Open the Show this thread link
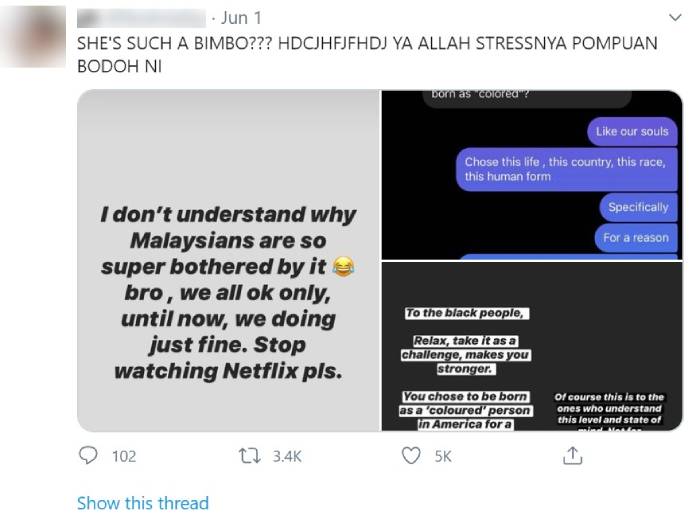The width and height of the screenshot is (700, 523). [143, 503]
